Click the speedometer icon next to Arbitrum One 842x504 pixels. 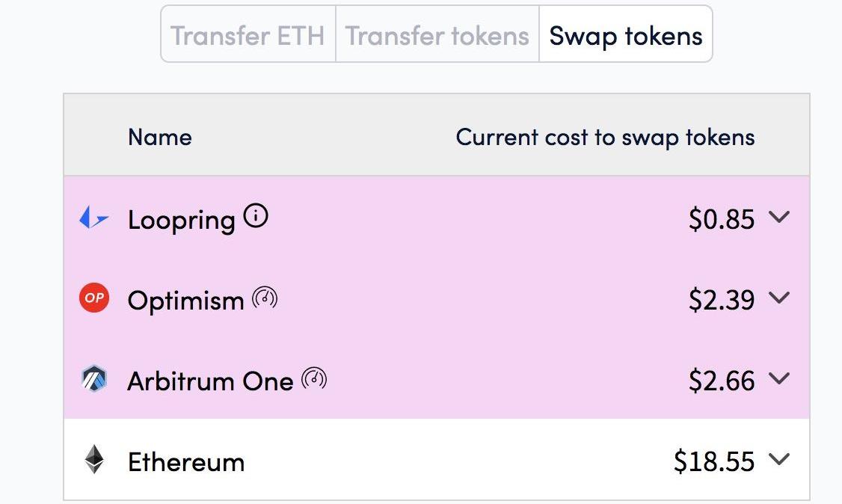[x=314, y=378]
